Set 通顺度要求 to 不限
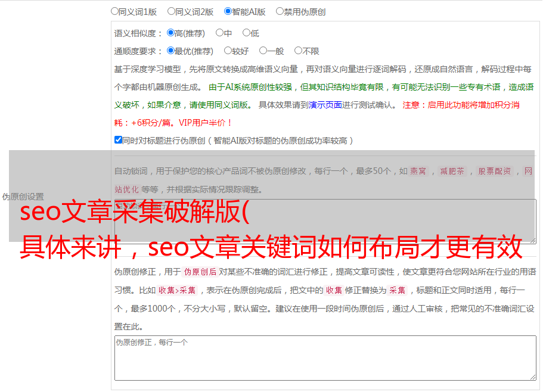 298,51
